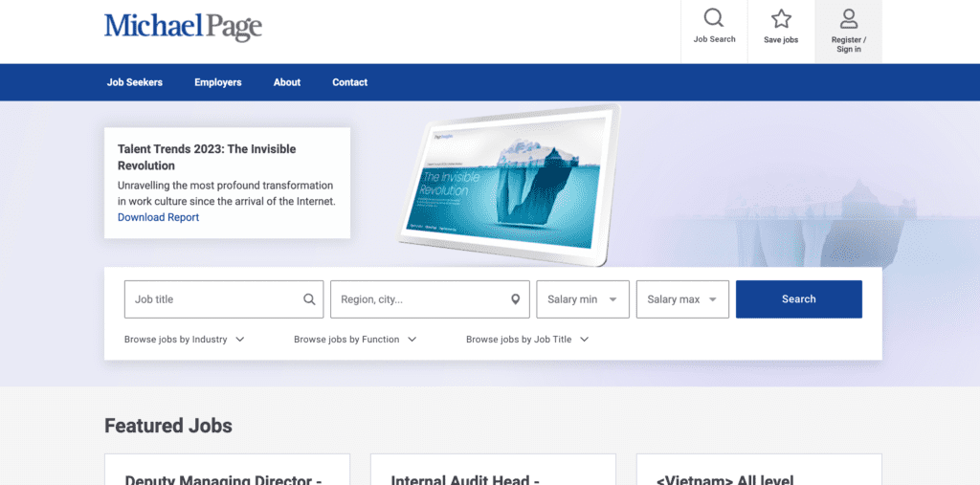Click location pin icon in Region field
Screen dimensions: 980x485
click(x=516, y=299)
